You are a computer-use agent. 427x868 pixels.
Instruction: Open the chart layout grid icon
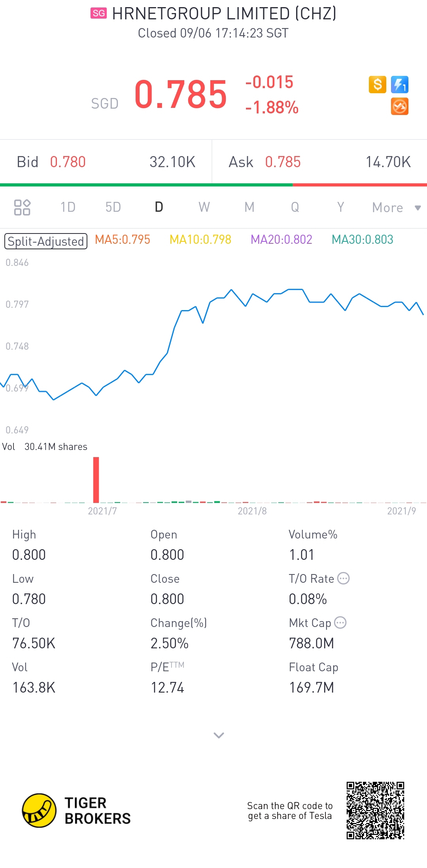pos(22,207)
